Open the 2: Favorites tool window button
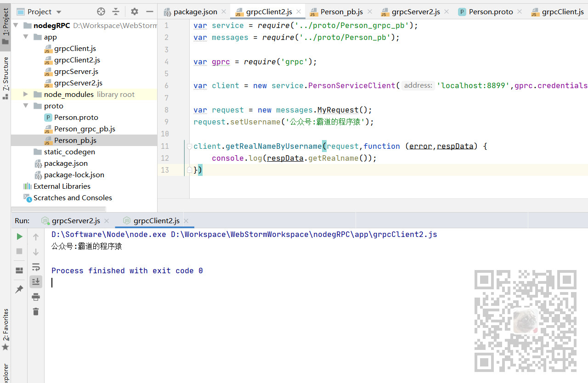The image size is (588, 383). coord(5,329)
